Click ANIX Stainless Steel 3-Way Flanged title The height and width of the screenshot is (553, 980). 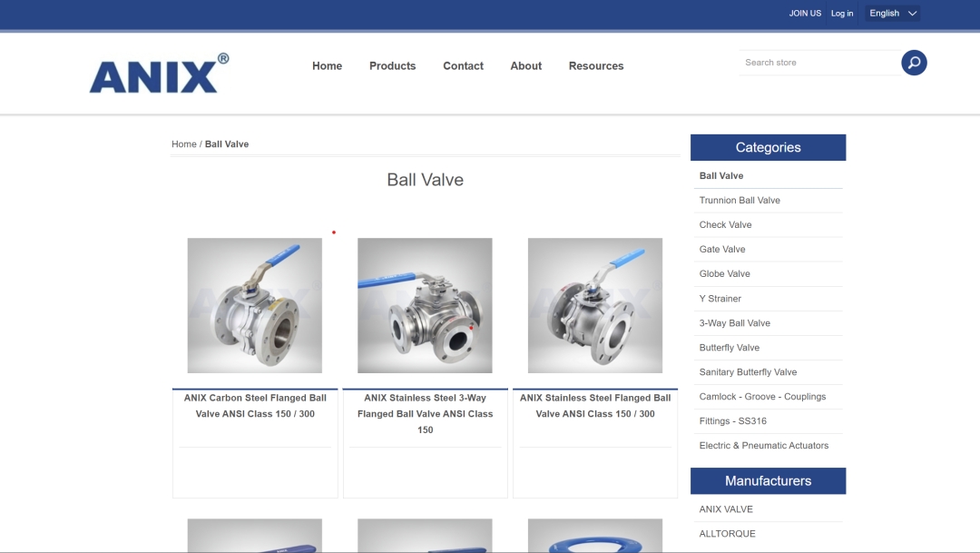[425, 414]
